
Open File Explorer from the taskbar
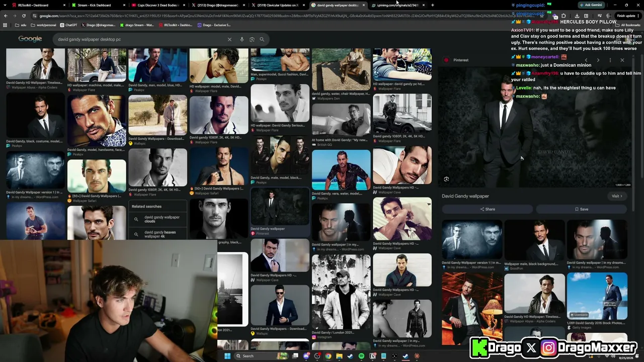click(x=339, y=356)
